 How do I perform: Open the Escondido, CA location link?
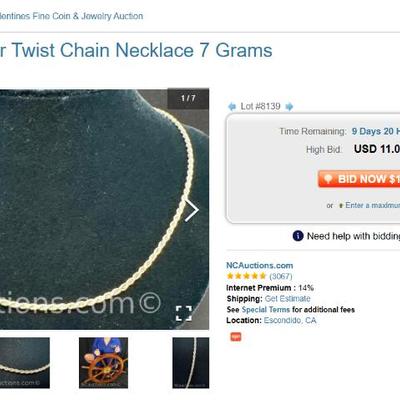click(290, 320)
